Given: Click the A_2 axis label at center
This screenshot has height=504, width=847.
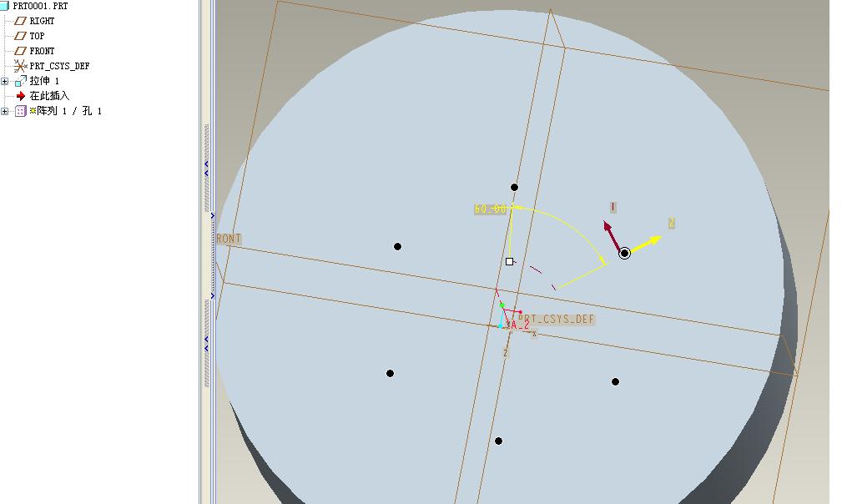Looking at the screenshot, I should coord(518,325).
